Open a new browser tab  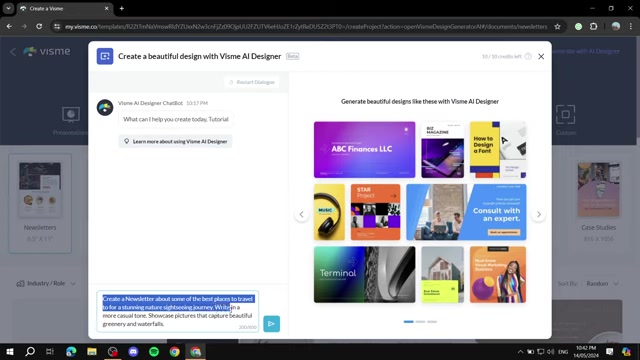[x=122, y=8]
